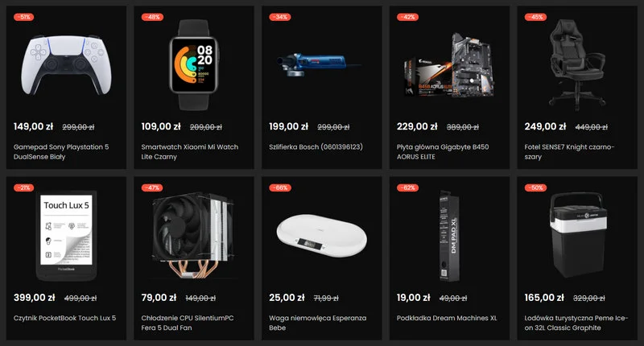This screenshot has height=346, width=644.
Task: Open the Smartwatch Xiaomi Mi Watch Lite link
Action: (190, 151)
